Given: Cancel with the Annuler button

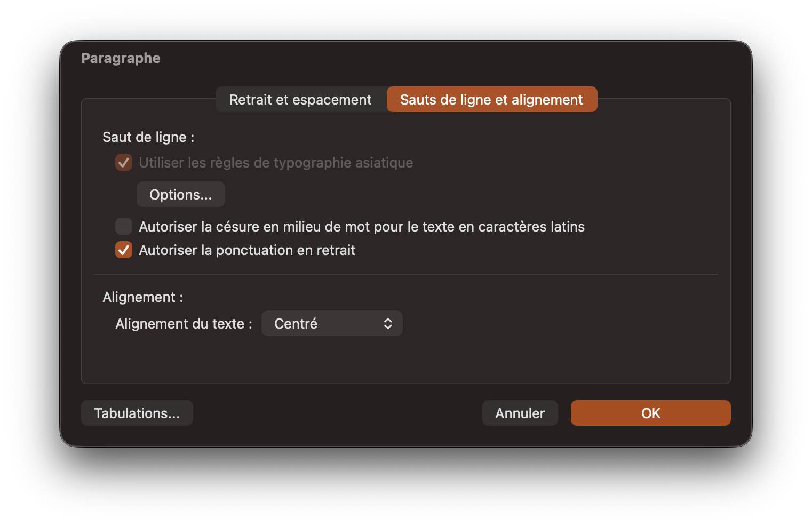Looking at the screenshot, I should coord(520,413).
